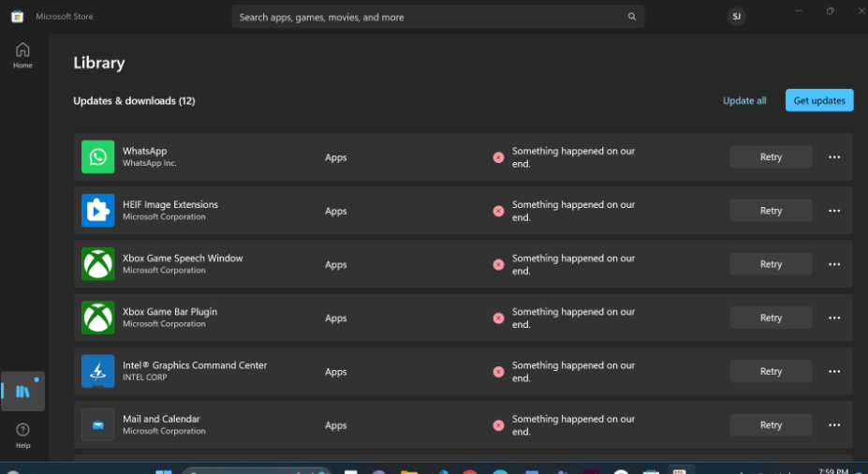Click 'INTEL CORP' publisher text
Image resolution: width=868 pixels, height=474 pixels.
pos(144,378)
